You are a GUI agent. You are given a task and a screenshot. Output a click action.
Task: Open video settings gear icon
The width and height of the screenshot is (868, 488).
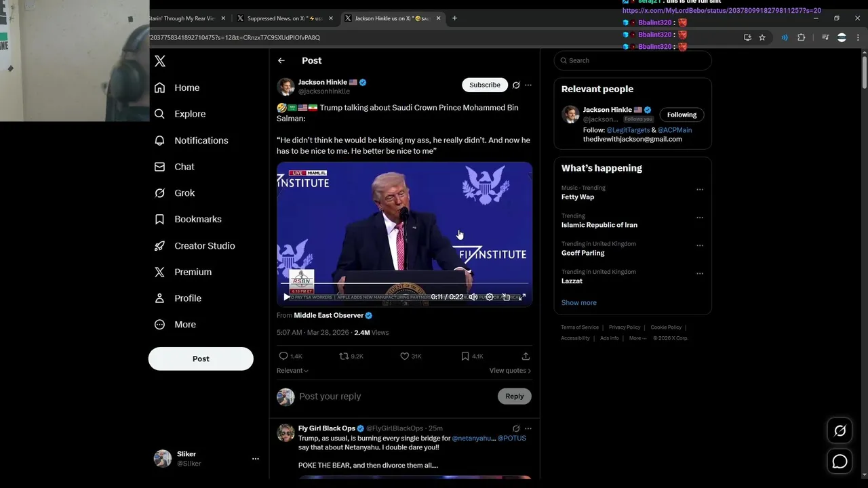pyautogui.click(x=490, y=297)
